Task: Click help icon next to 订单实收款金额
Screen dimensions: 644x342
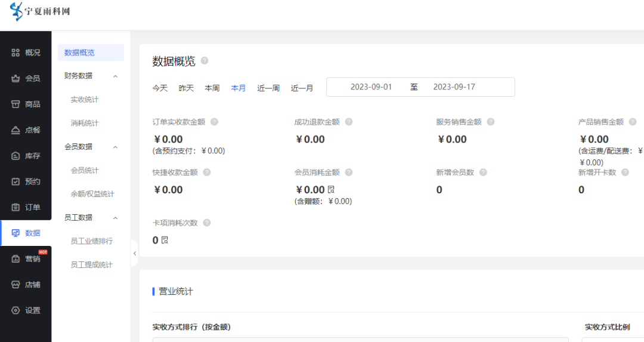Action: point(215,122)
